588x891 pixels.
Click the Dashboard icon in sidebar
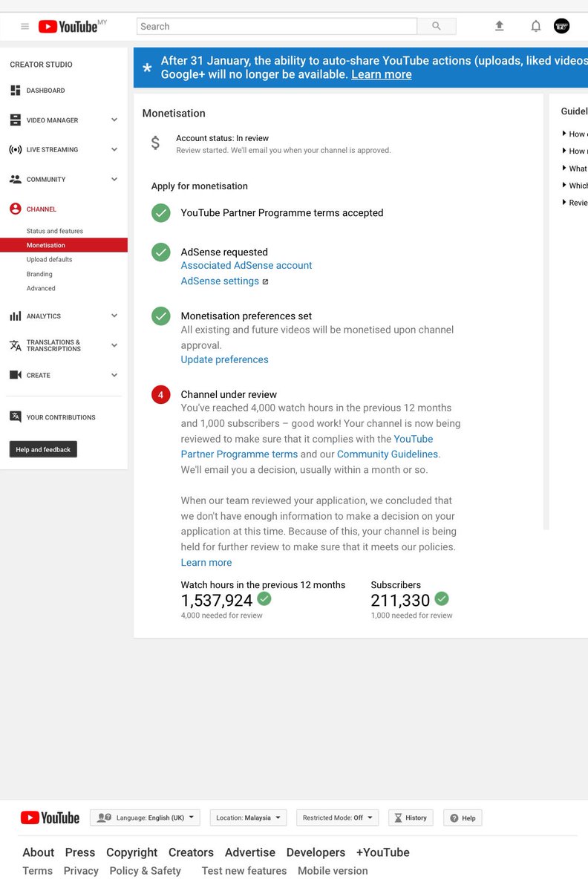(16, 91)
